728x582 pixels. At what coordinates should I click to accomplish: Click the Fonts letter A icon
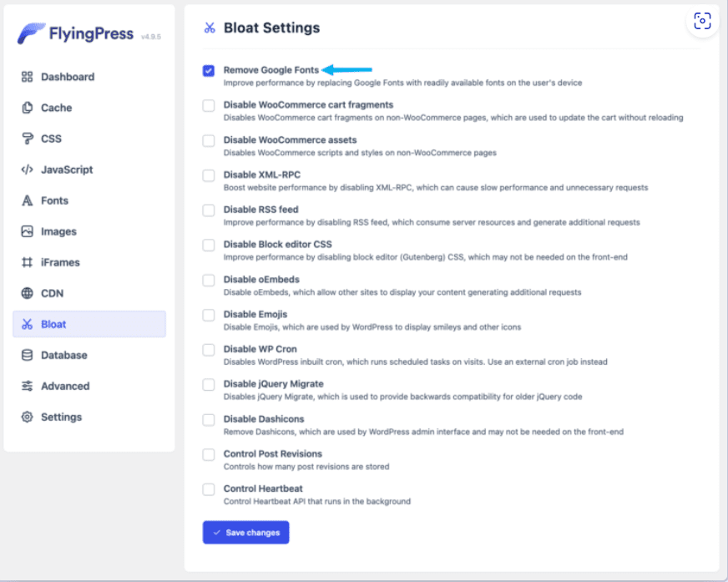(27, 200)
